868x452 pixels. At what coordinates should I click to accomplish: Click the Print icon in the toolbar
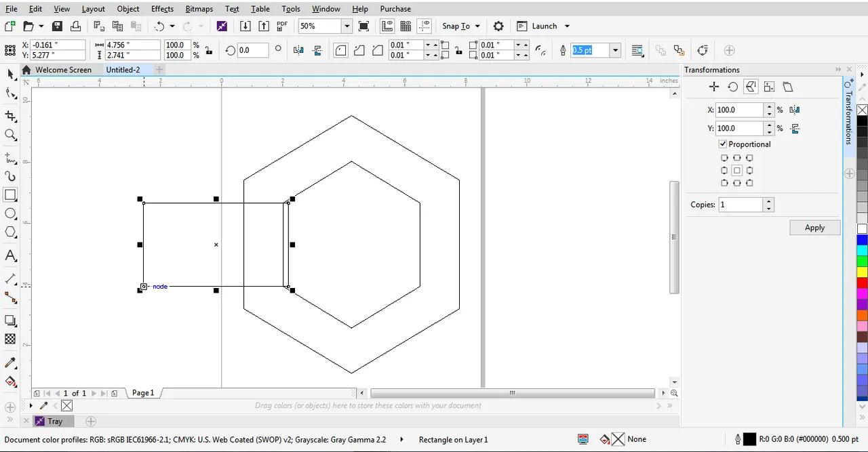[x=76, y=26]
